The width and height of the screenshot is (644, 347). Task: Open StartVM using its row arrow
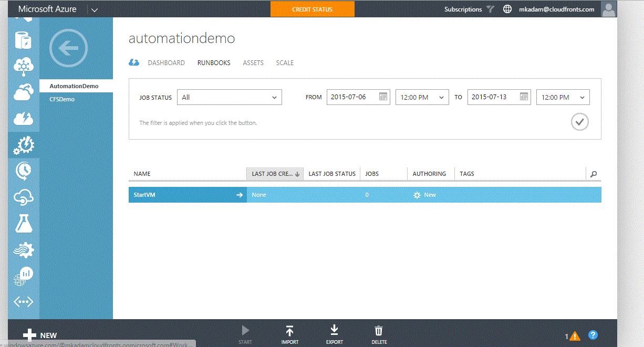(240, 195)
